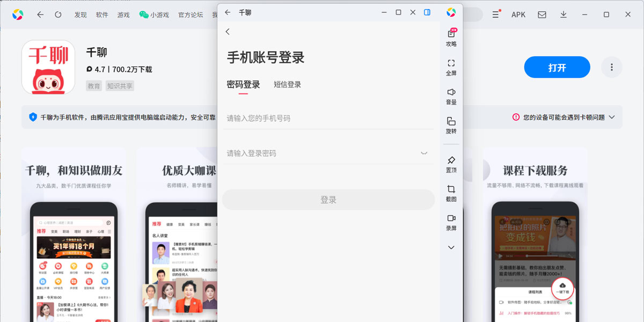Click the 知识共享 tag
This screenshot has width=644, height=322.
tap(120, 86)
